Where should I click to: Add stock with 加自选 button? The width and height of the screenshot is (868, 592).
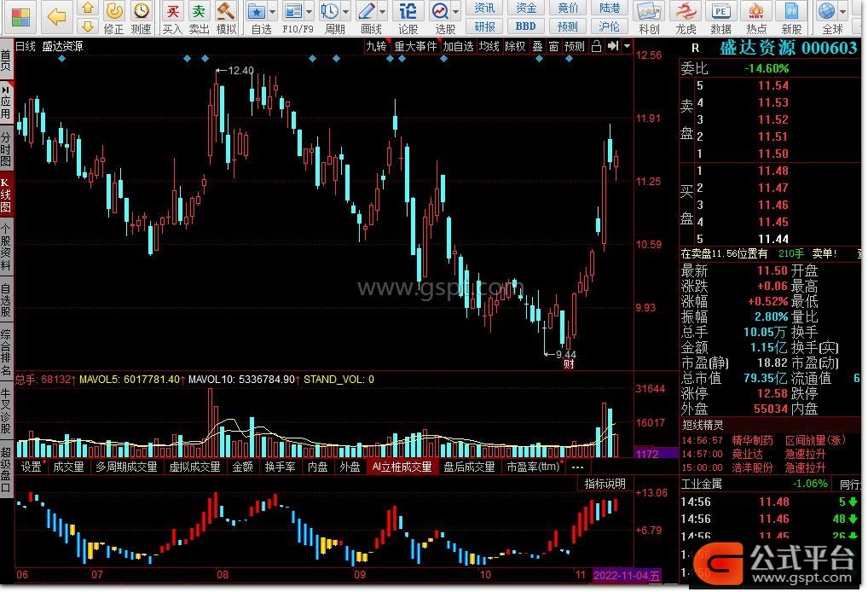[x=459, y=47]
